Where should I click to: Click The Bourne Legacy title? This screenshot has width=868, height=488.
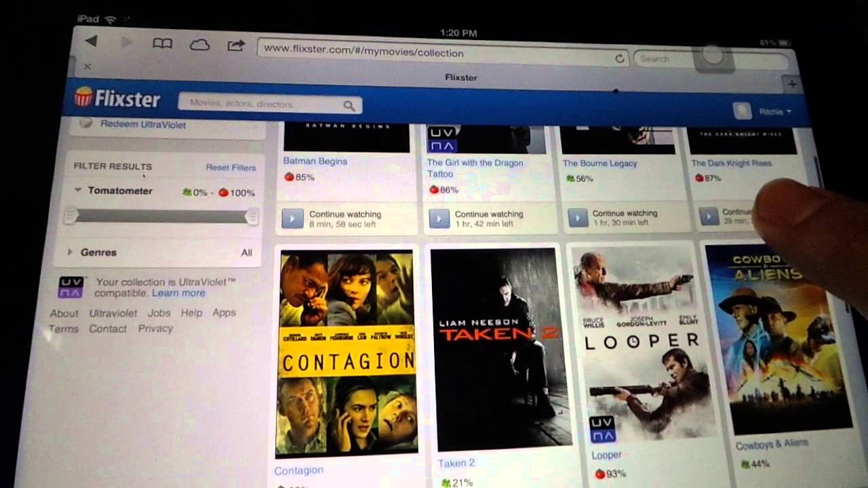(x=599, y=163)
